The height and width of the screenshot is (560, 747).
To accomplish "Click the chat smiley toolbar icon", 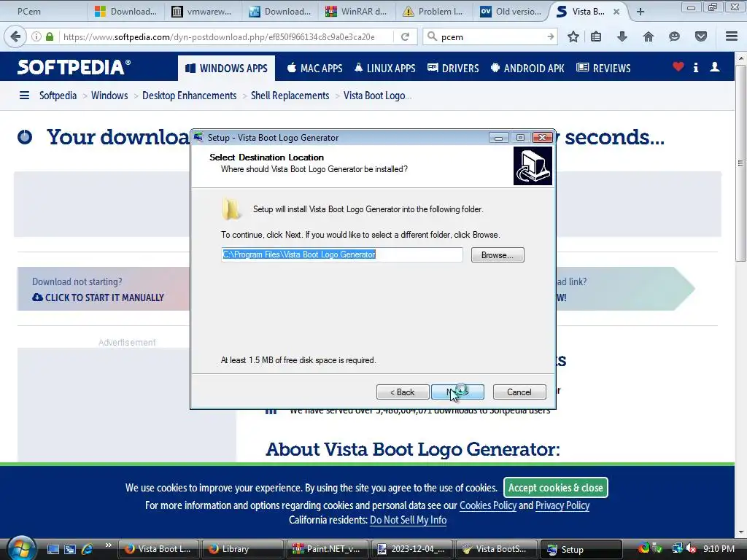I will [674, 36].
